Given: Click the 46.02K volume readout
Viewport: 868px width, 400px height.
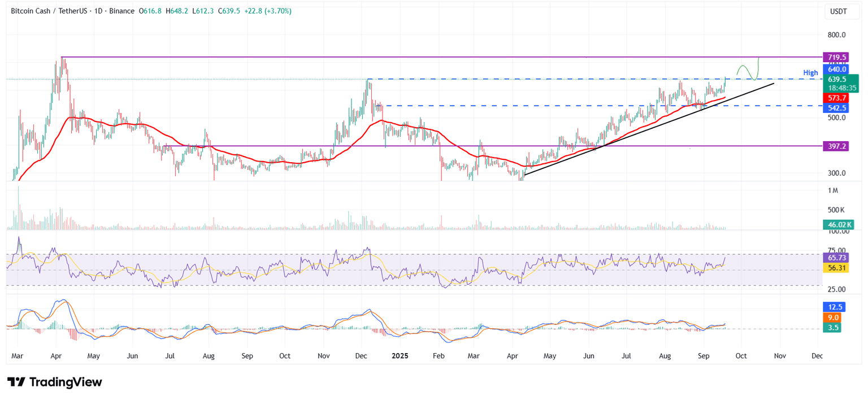Looking at the screenshot, I should (x=839, y=225).
